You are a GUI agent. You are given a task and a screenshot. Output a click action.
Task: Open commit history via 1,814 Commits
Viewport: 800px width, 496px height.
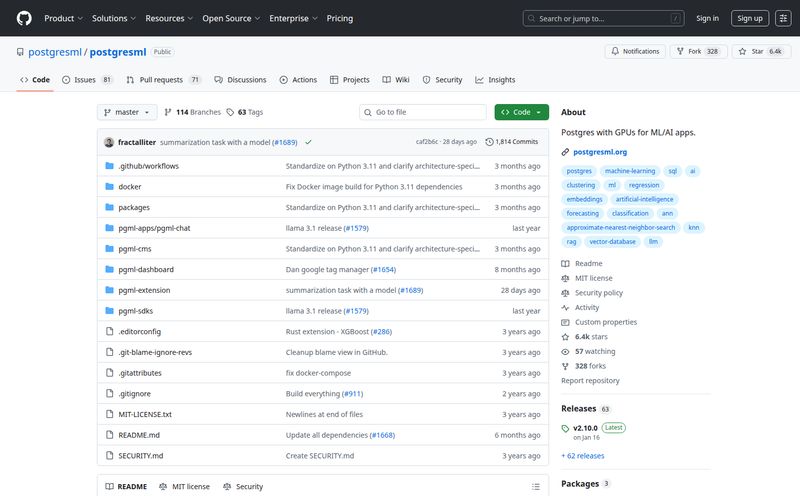(x=511, y=142)
